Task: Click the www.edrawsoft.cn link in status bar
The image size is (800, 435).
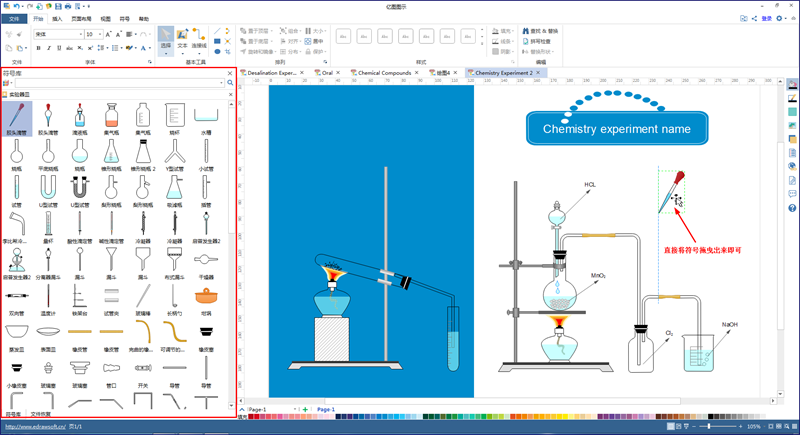Action: (35, 426)
